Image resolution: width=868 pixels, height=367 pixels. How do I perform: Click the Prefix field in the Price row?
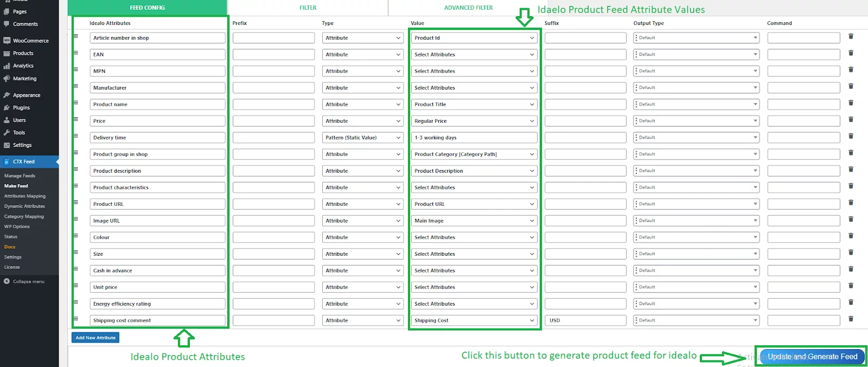(273, 121)
